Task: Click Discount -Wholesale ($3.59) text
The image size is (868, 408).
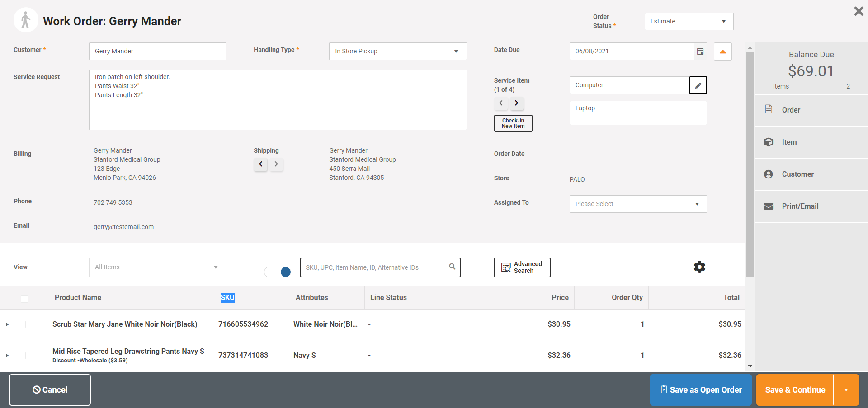Action: (x=90, y=361)
